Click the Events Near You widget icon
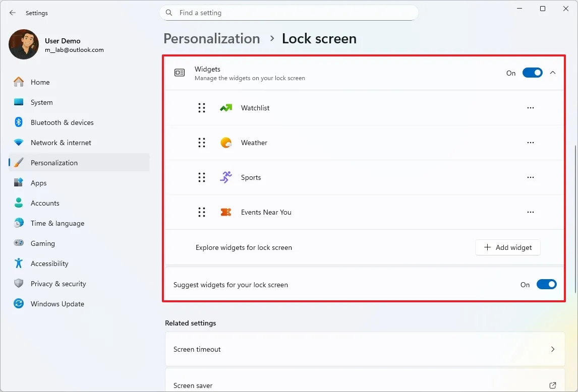The width and height of the screenshot is (578, 392). (226, 212)
